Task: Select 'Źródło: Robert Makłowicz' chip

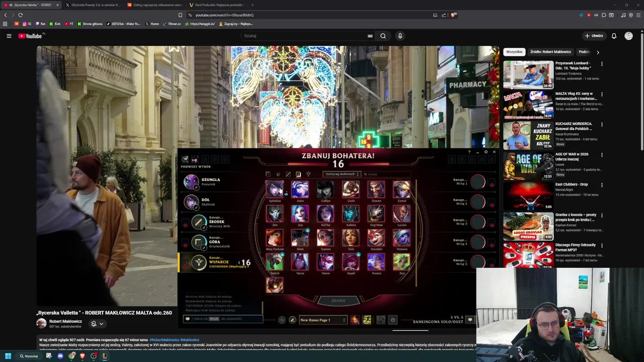Action: [x=550, y=52]
